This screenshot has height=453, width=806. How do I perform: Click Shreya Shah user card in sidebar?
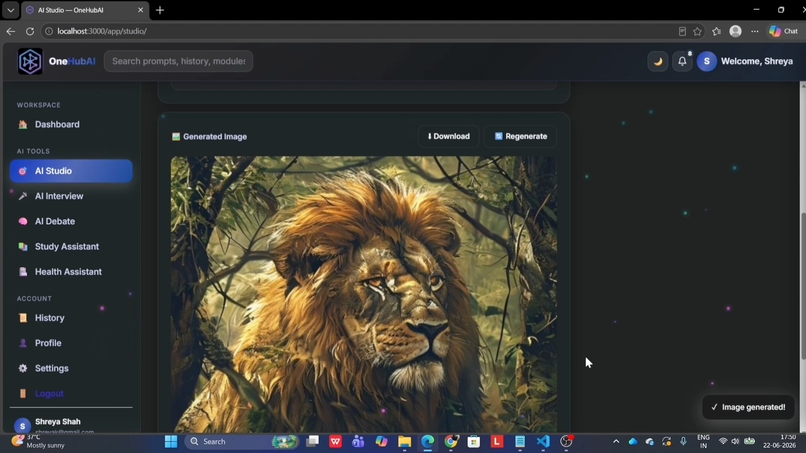coord(71,425)
